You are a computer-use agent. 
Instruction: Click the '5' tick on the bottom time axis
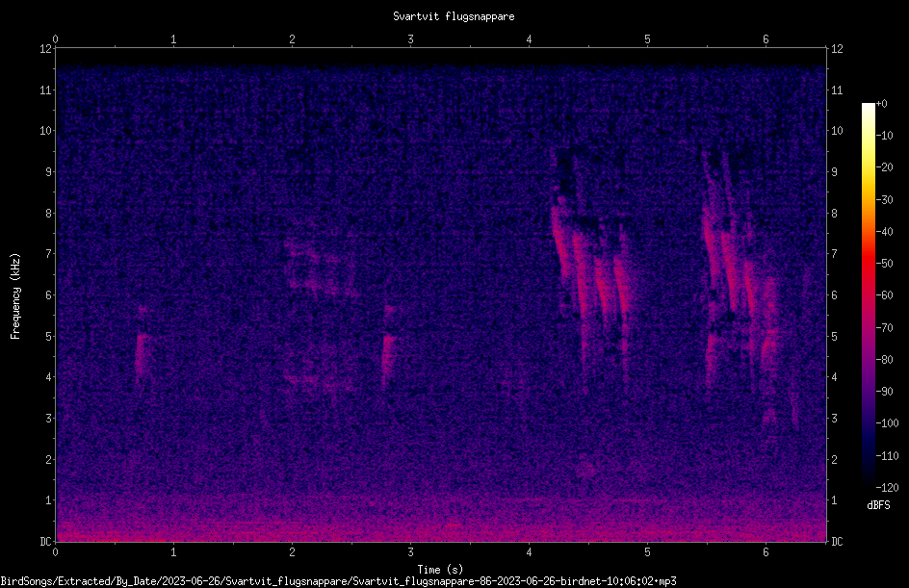click(647, 552)
